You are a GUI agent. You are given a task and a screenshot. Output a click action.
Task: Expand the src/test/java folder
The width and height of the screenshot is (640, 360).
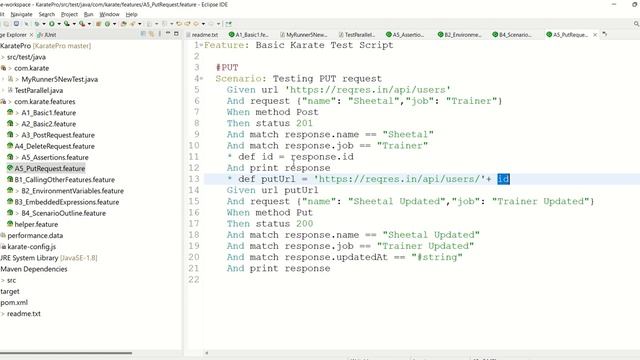[2, 57]
